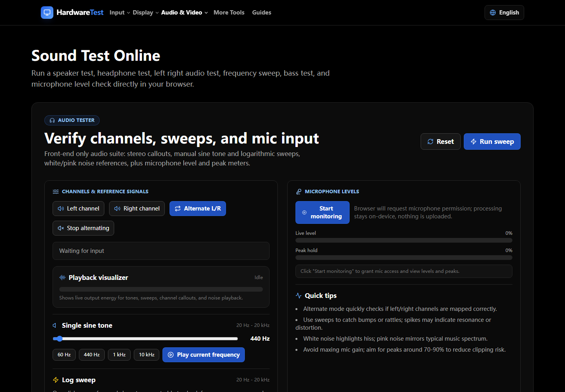Reset the audio tester
This screenshot has height=392, width=565.
441,142
